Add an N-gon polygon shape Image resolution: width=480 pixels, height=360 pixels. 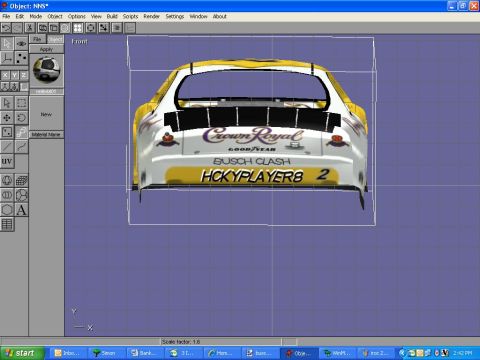7,210
